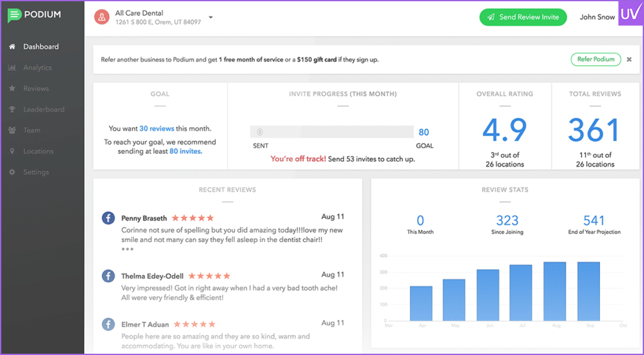Click the September bar in Review Stats chart
This screenshot has height=355, width=644.
click(589, 292)
